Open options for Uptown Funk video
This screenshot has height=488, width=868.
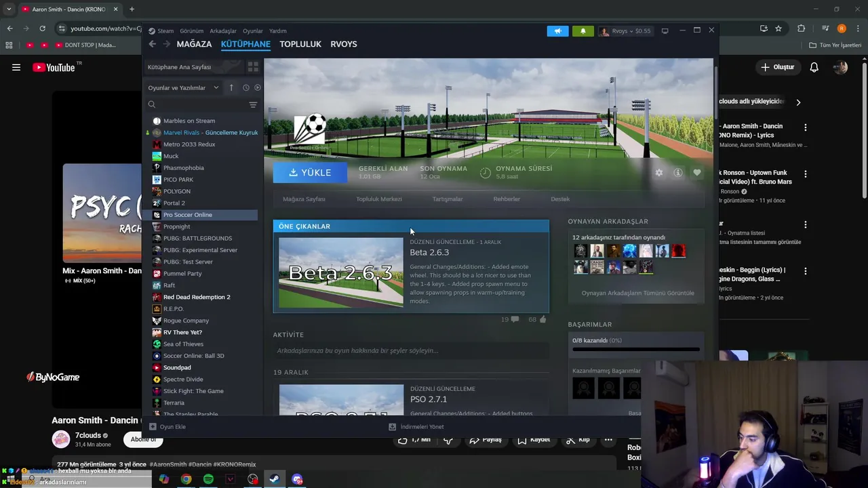[805, 174]
